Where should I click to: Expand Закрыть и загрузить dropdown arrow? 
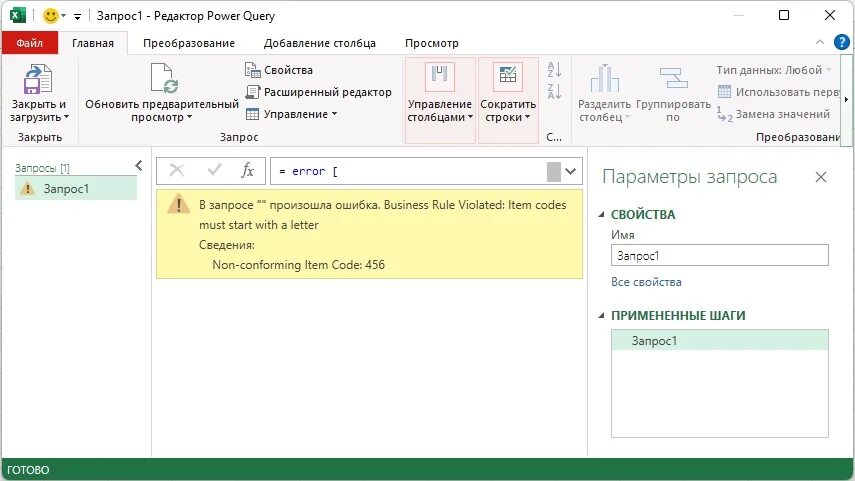66,117
